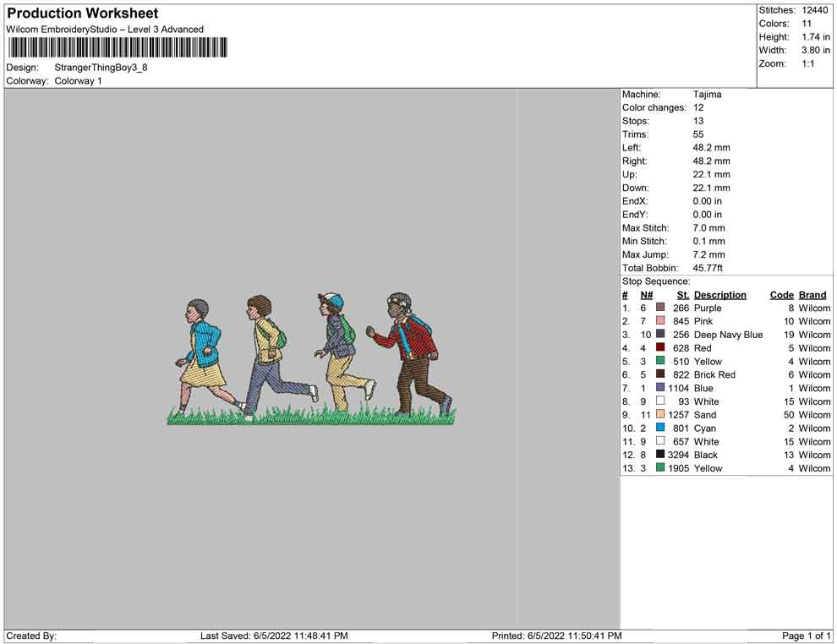The image size is (837, 644).
Task: Click the barcode under the Wilcom heading
Action: coord(118,47)
